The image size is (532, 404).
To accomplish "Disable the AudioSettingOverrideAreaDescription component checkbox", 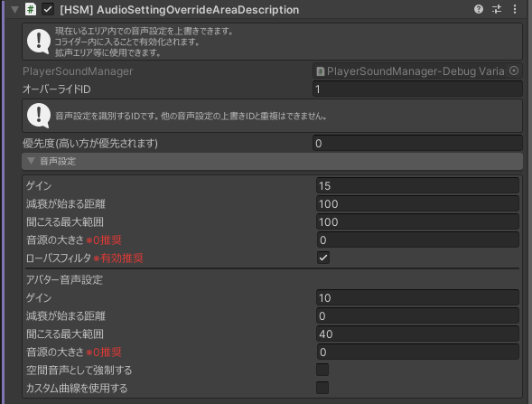I will click(48, 9).
